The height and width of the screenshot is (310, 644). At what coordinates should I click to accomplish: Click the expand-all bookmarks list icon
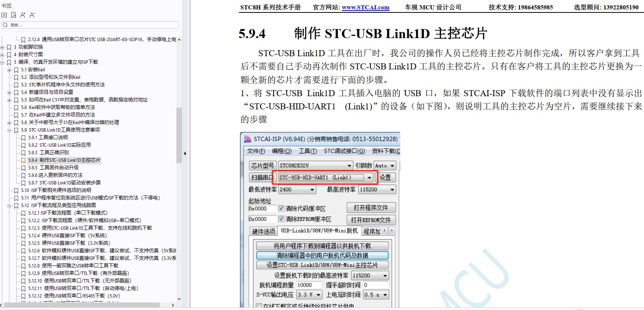(4, 15)
